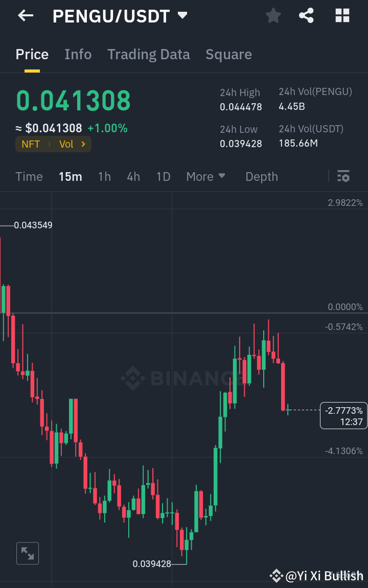Expand the More timeframes dropdown
Screen dimensions: 368x588
(205, 176)
